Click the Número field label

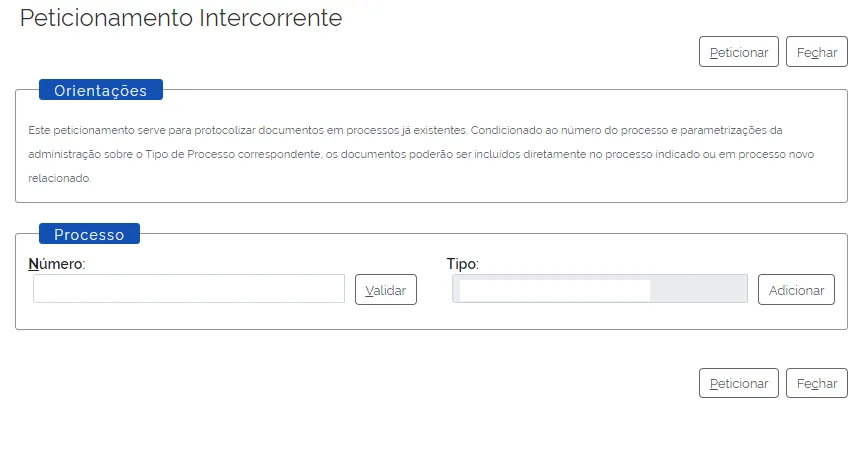click(x=57, y=264)
